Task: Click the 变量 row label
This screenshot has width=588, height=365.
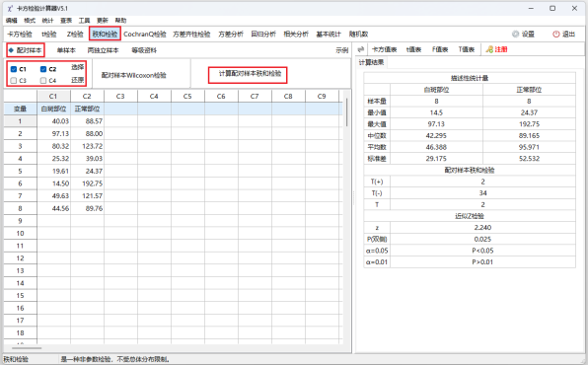Action: tap(21, 109)
